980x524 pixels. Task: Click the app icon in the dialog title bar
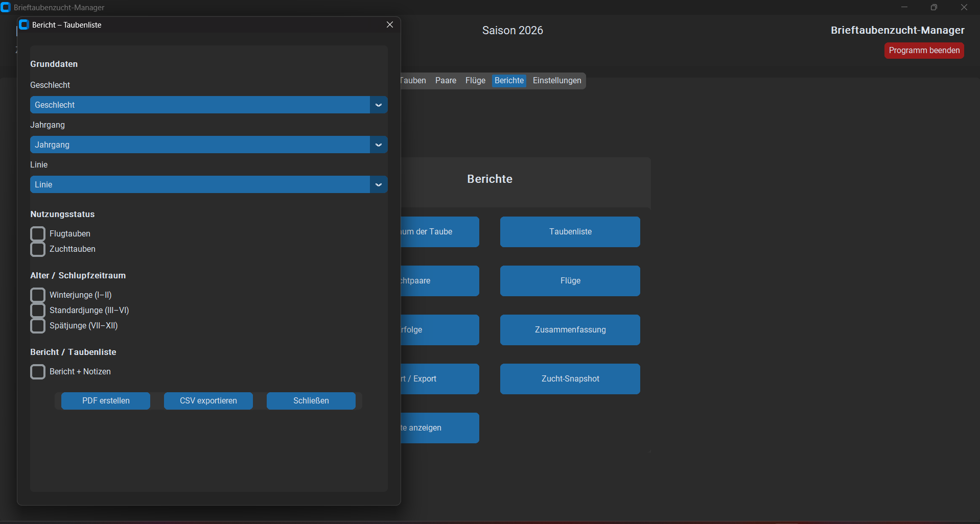(x=24, y=25)
